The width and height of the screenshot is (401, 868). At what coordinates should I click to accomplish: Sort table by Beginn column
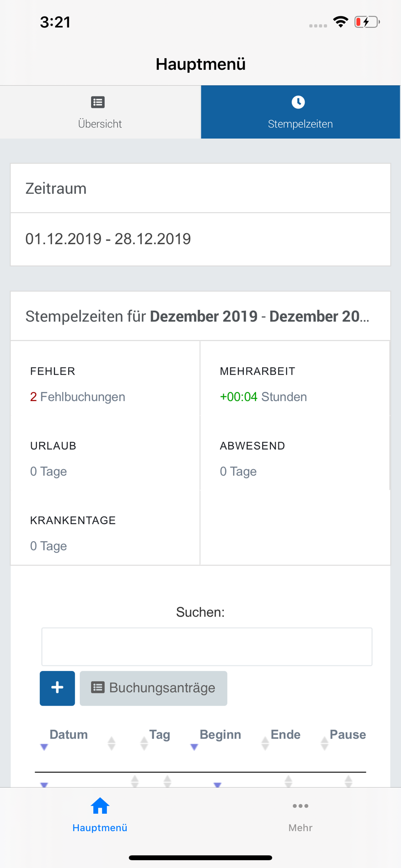(220, 735)
